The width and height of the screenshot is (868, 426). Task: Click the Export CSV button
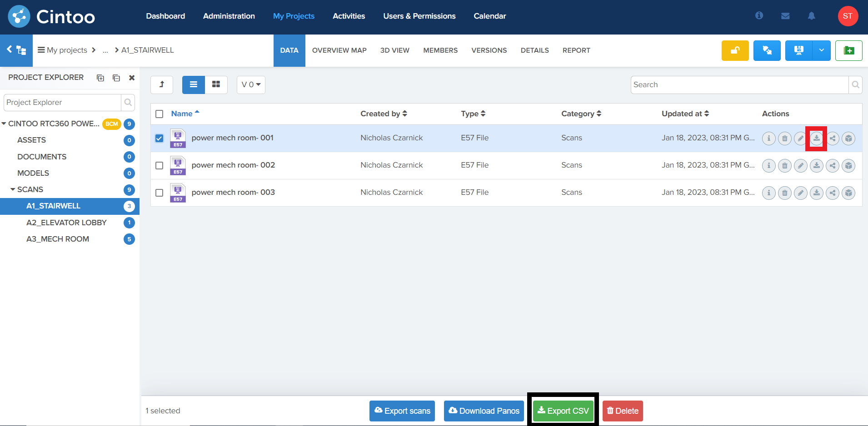click(563, 411)
